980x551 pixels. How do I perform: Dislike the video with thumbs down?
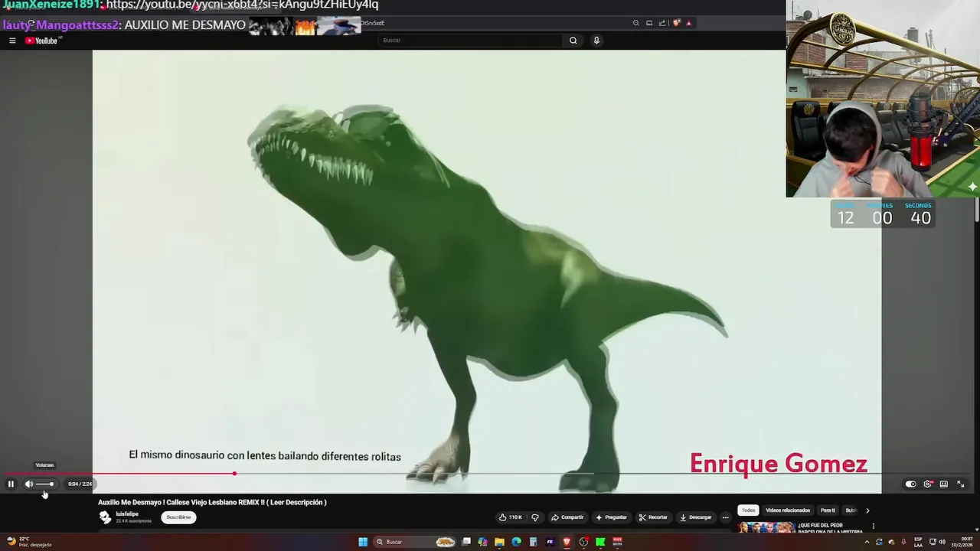[535, 517]
